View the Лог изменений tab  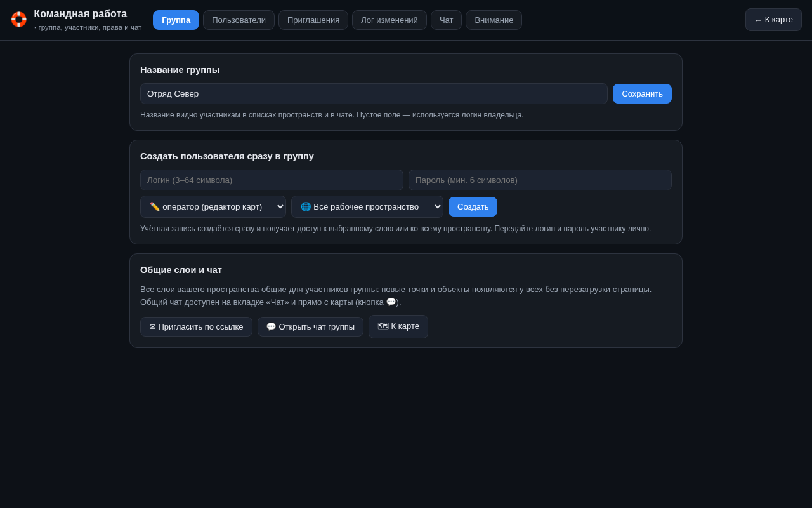point(390,20)
